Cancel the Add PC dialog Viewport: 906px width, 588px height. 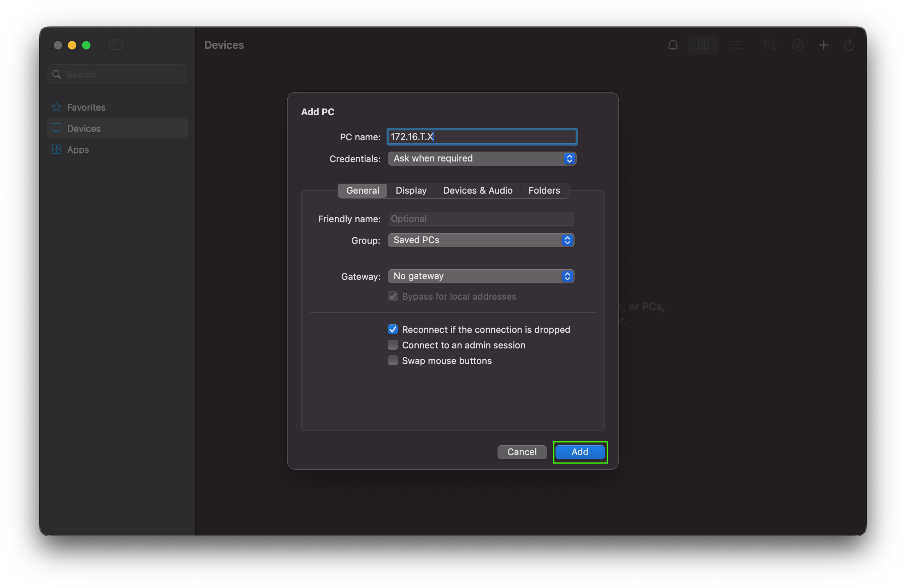(522, 452)
